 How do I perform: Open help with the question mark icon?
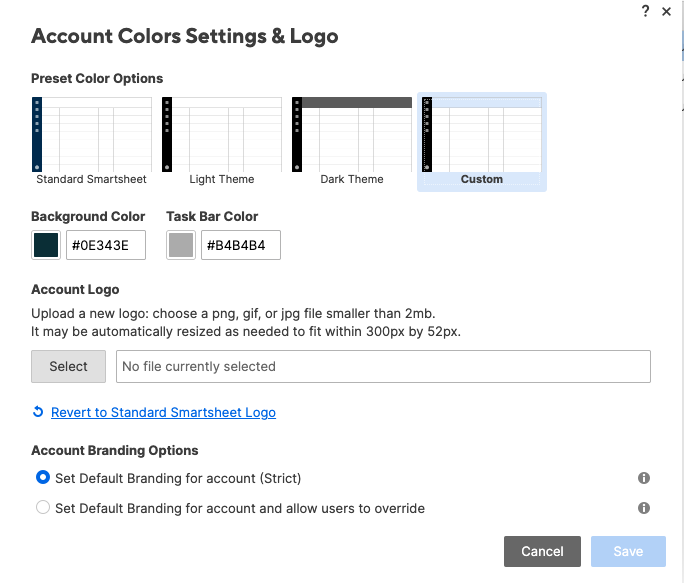click(x=645, y=11)
